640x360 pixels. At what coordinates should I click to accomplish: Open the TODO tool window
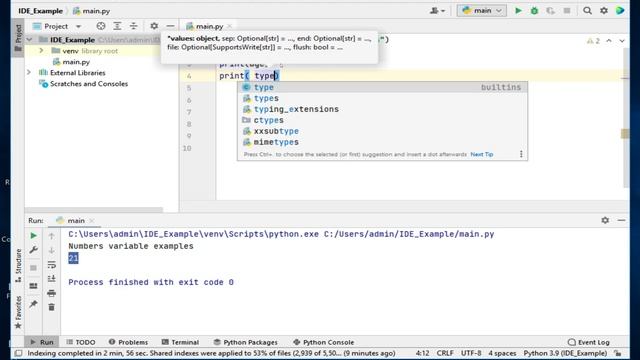[81, 342]
